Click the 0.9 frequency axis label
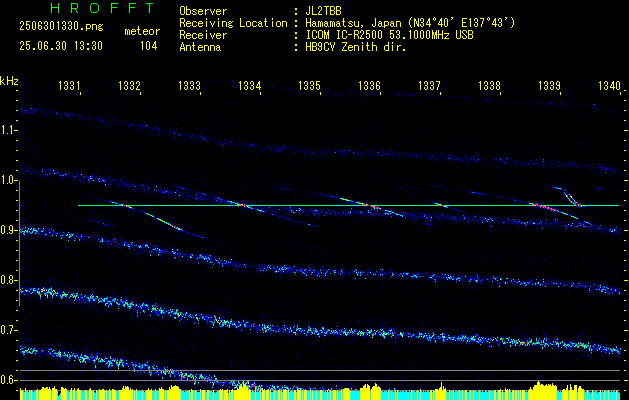The height and width of the screenshot is (400, 629). click(8, 230)
